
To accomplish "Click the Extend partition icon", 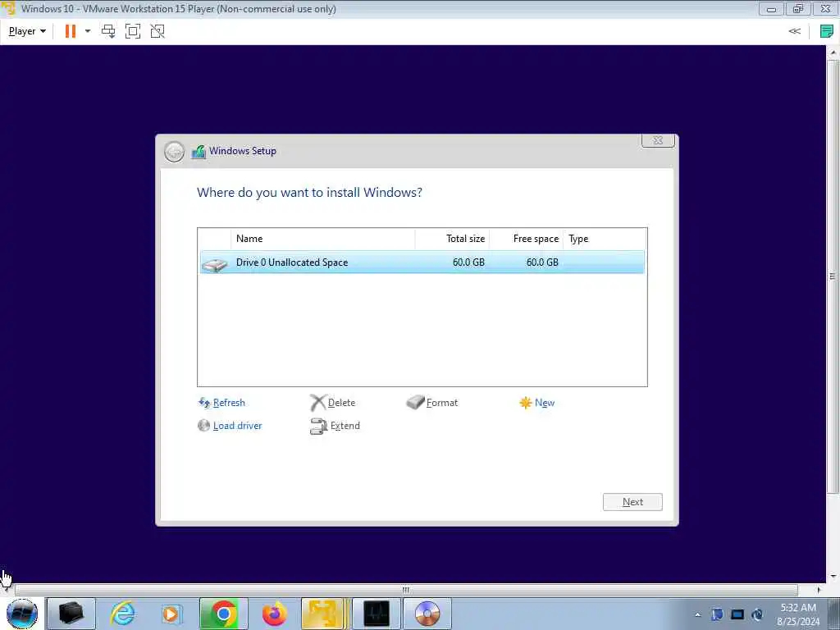I will [318, 427].
